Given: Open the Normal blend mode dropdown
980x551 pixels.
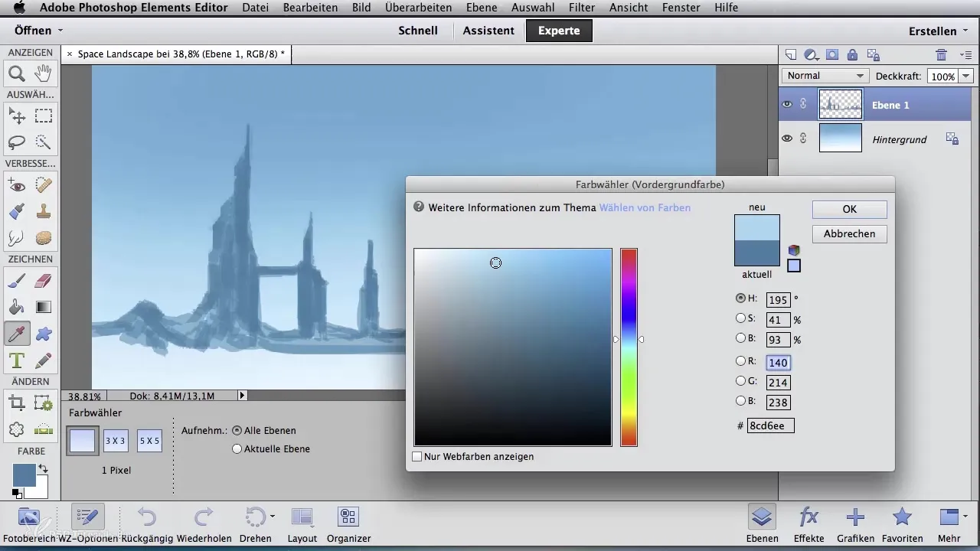Looking at the screenshot, I should tap(825, 76).
